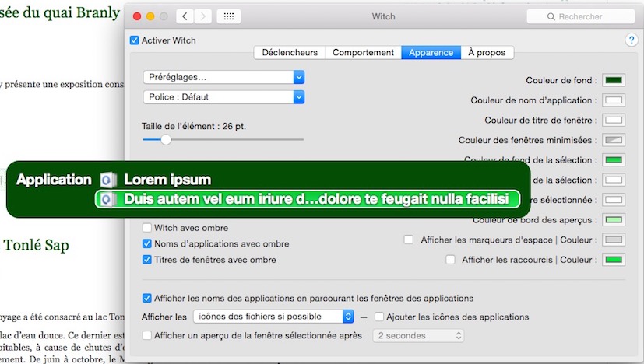Open the Préréglages dropdown
Screen dimensions: 644x364
(223, 77)
